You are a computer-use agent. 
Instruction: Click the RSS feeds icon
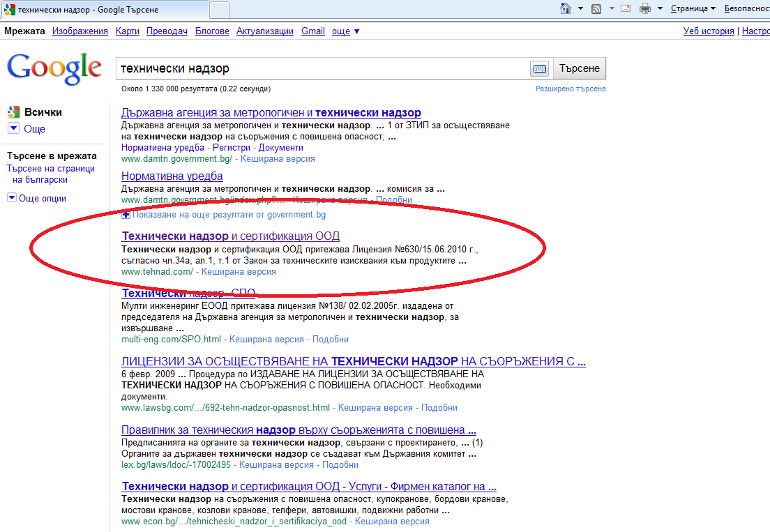click(596, 9)
